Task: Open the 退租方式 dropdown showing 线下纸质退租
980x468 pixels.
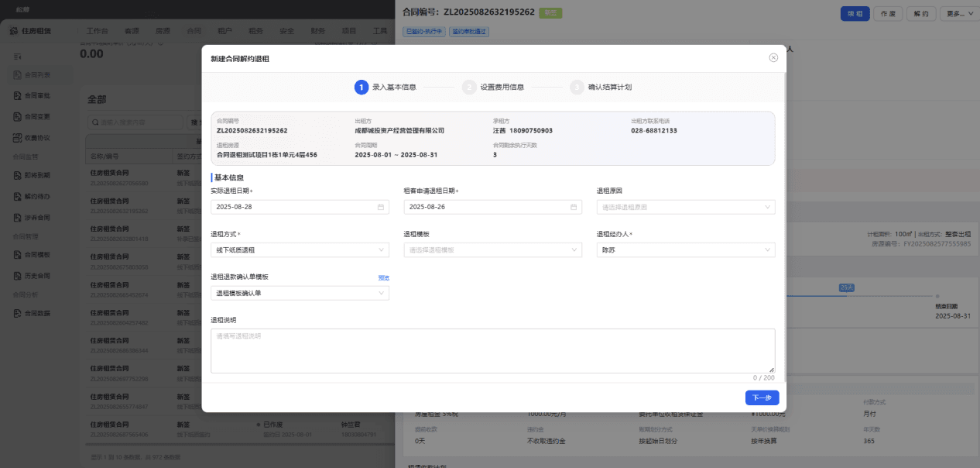Action: point(300,249)
